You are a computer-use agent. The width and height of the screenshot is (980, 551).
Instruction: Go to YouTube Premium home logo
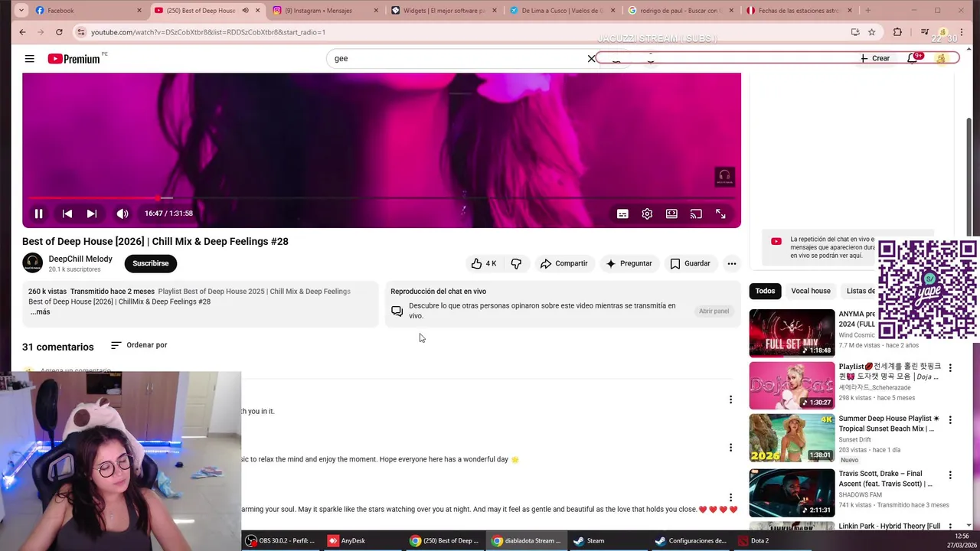[74, 59]
